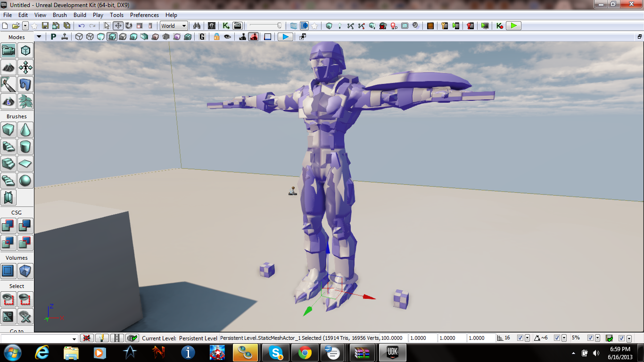Screen dimensions: 644x362
Task: Toggle Game View with the G icon
Action: point(202,37)
